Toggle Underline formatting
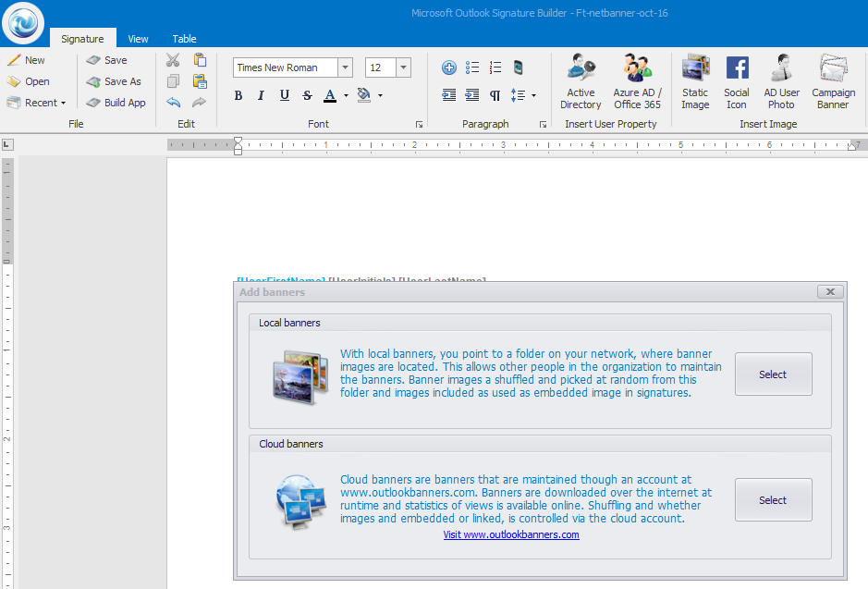Viewport: 868px width, 589px height. 285,95
